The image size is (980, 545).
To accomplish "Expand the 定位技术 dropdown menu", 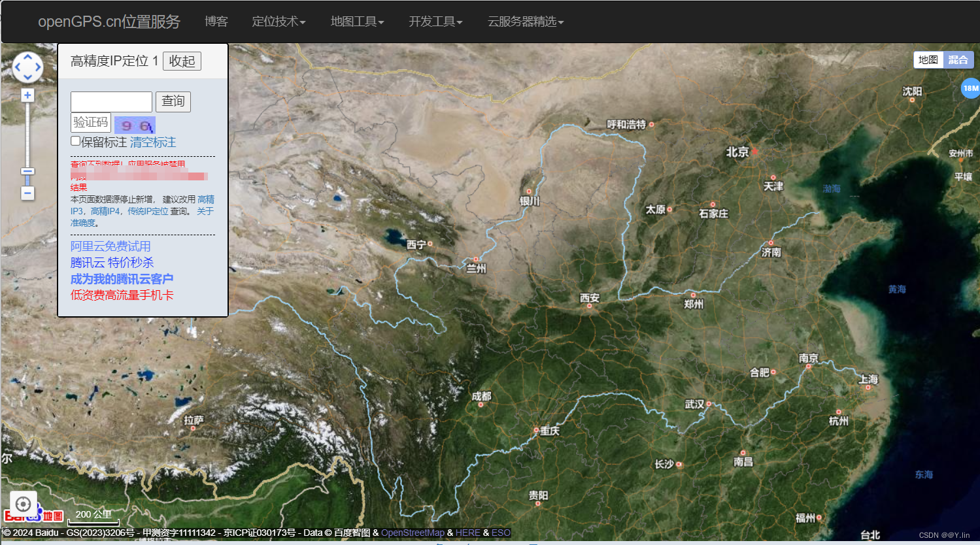I will [279, 22].
